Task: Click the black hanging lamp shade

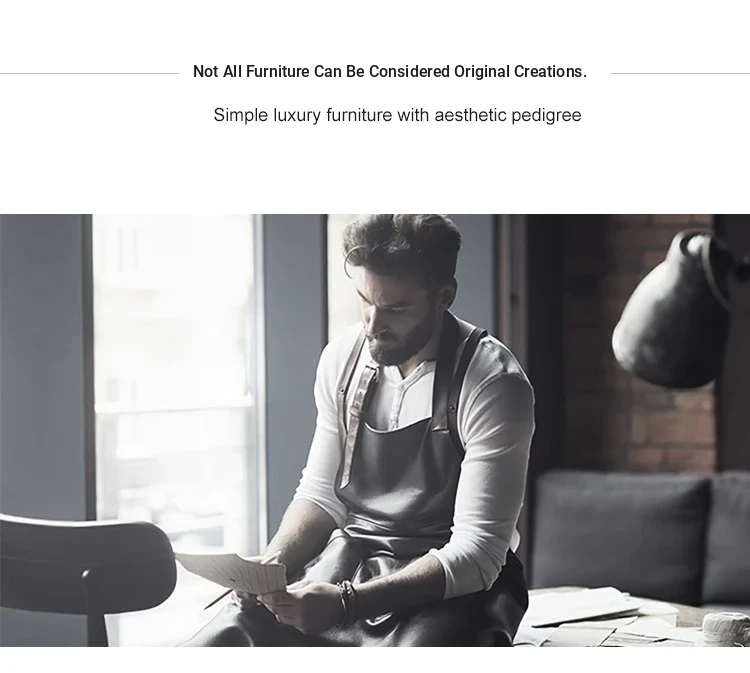Action: 672,311
